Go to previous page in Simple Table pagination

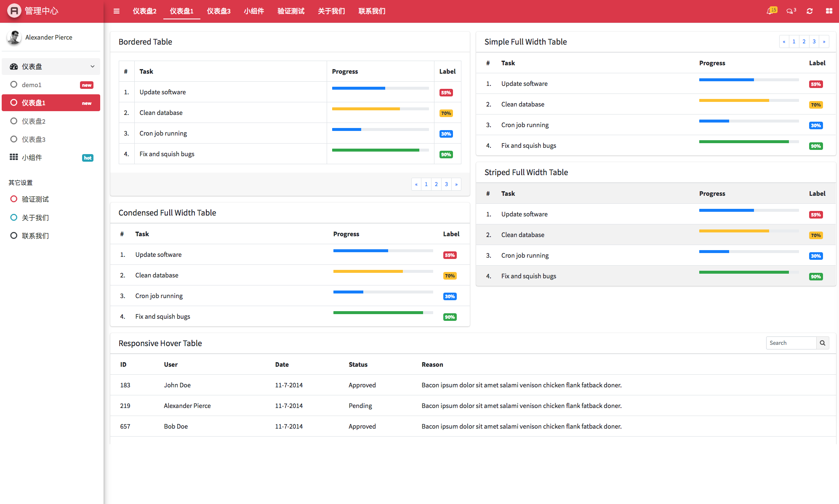[x=784, y=42]
